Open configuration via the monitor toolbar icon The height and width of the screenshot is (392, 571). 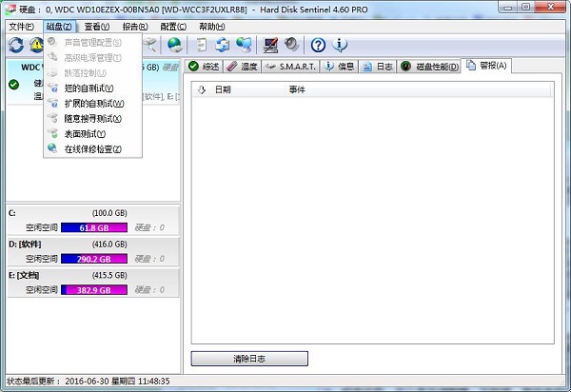(x=270, y=45)
